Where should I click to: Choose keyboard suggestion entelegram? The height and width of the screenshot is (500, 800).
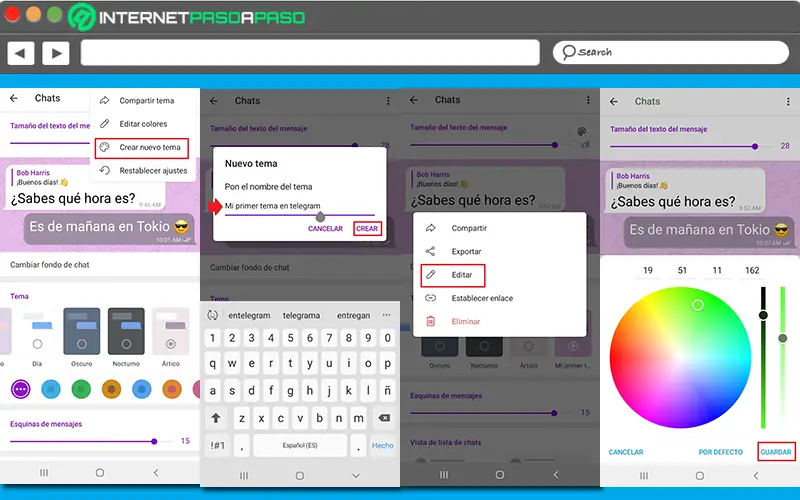(249, 315)
